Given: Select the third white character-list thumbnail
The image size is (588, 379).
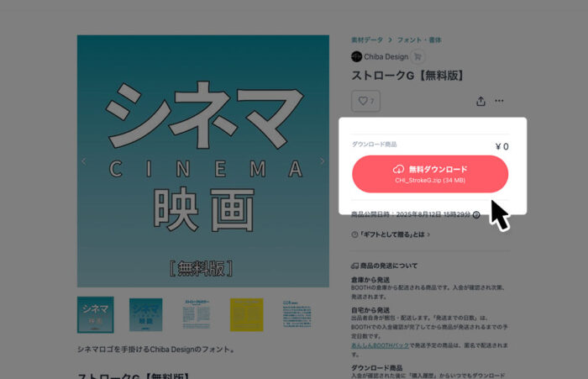Looking at the screenshot, I should pyautogui.click(x=196, y=315).
